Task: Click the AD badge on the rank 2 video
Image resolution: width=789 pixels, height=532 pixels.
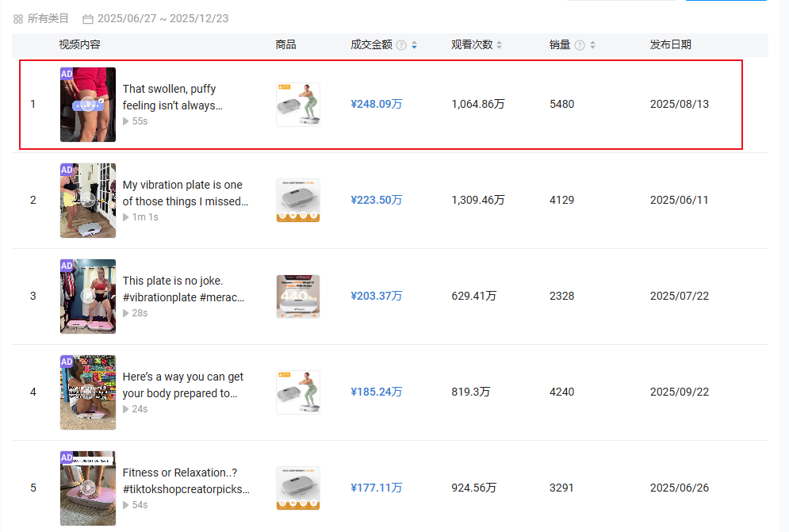Action: tap(67, 170)
